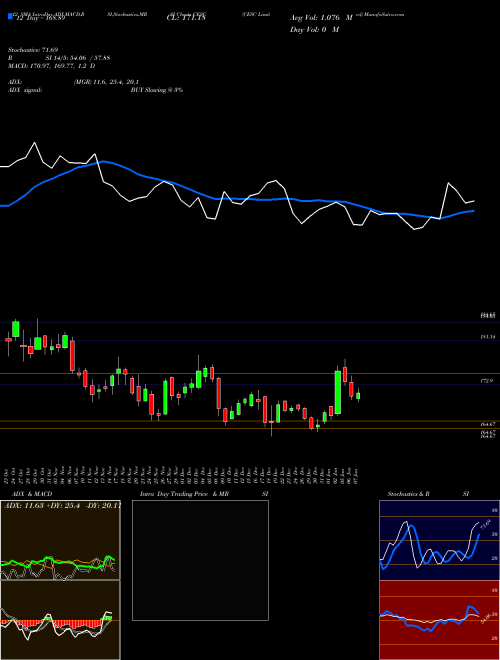The height and width of the screenshot is (660, 500).
Task: Click the MACD '170.97, 169.77' readout line
Action: (52, 66)
